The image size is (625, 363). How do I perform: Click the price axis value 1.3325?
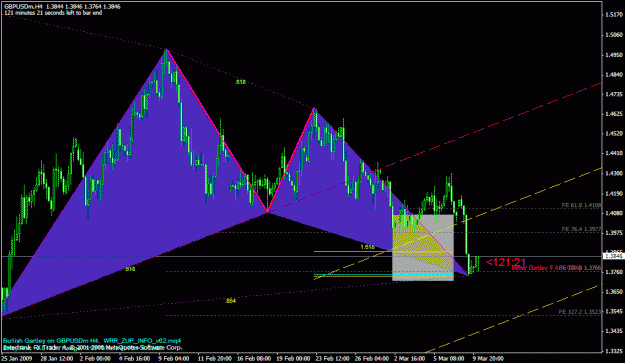[614, 351]
